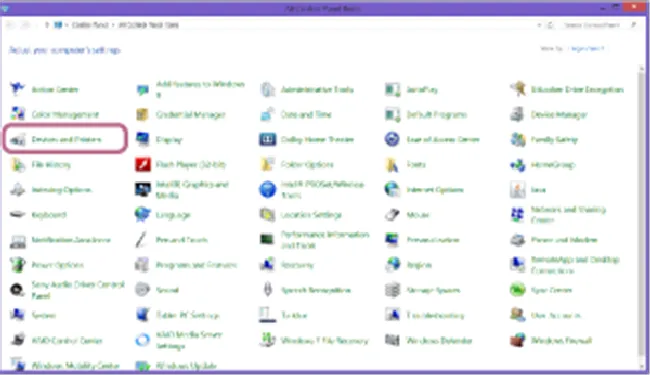This screenshot has width=650, height=375.
Task: Open the HomeGroup icon
Action: pos(517,165)
